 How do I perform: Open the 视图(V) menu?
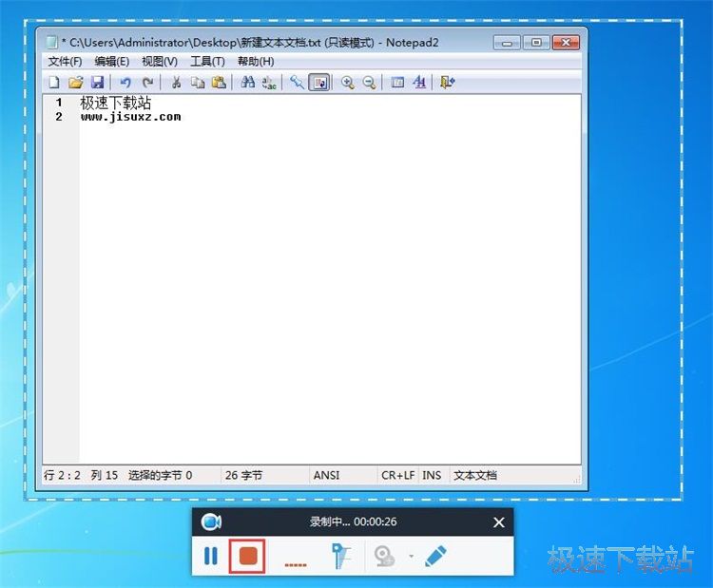click(x=159, y=62)
